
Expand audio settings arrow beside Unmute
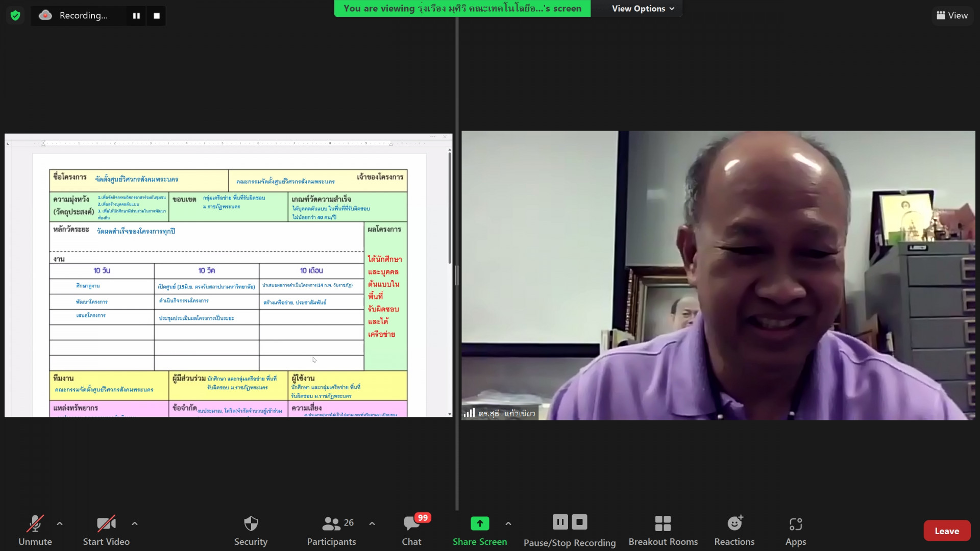pos(60,523)
